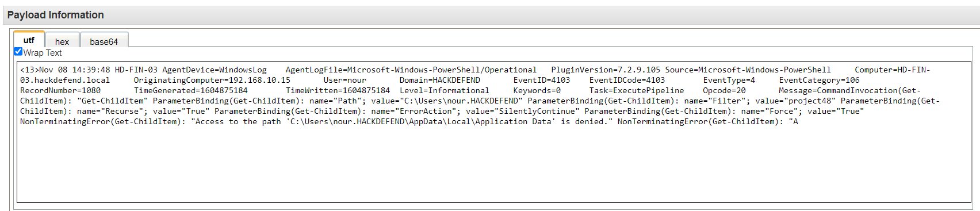This screenshot has height=211, width=980.
Task: Click the TimeGenerated=1604875184 text
Action: [191, 90]
